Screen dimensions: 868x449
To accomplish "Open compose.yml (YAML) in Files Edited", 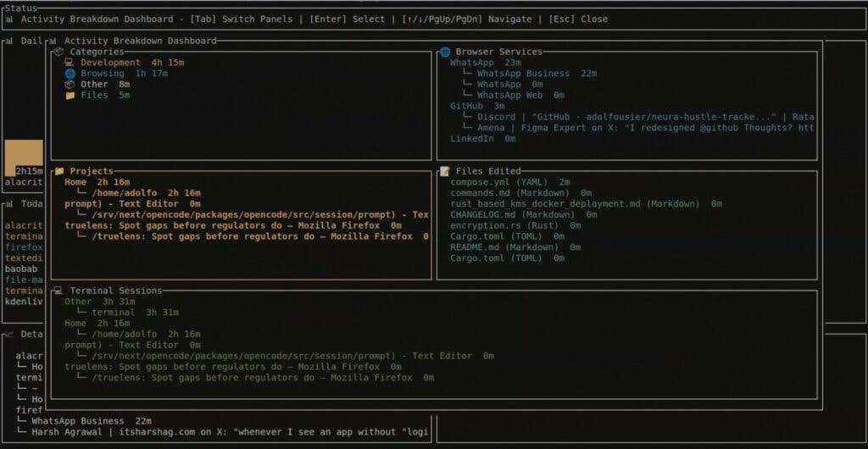I will click(x=509, y=182).
